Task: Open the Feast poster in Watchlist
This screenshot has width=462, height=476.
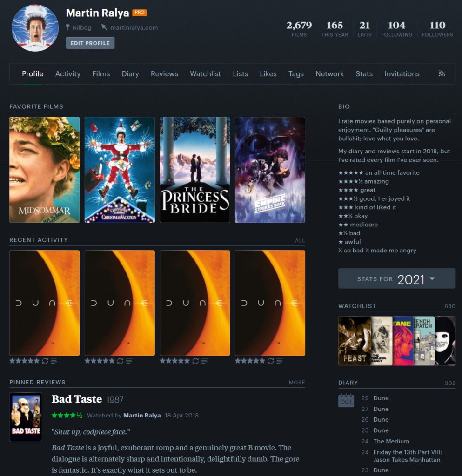Action: pos(355,341)
